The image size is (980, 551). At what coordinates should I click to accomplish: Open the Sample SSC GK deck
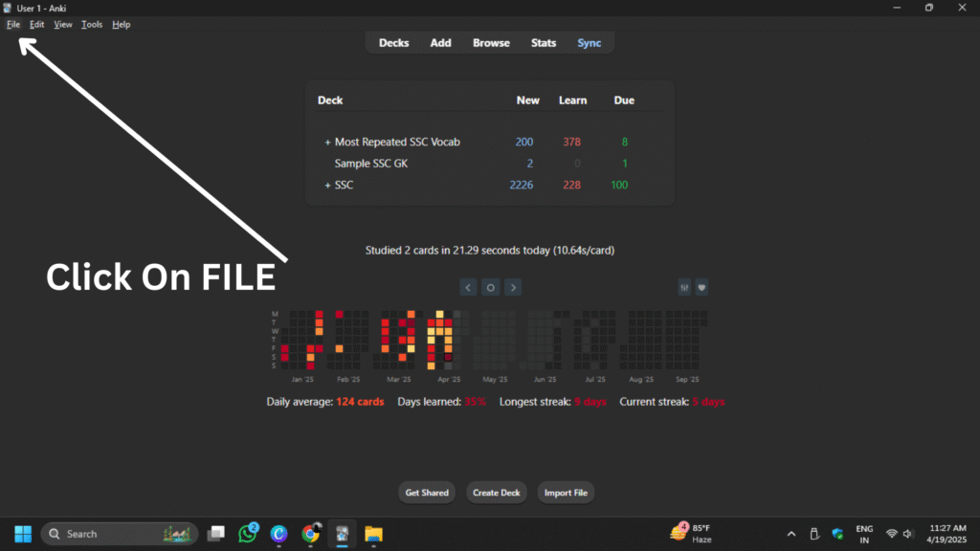(371, 163)
